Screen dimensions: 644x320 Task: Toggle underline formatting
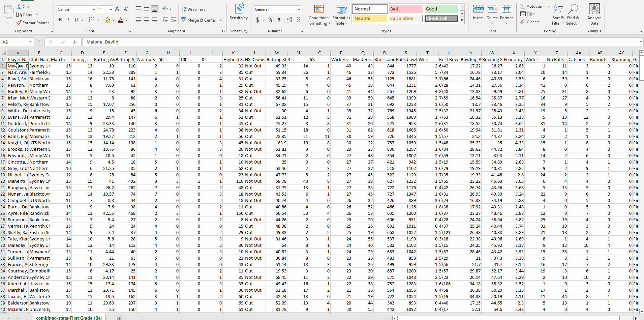coord(76,20)
